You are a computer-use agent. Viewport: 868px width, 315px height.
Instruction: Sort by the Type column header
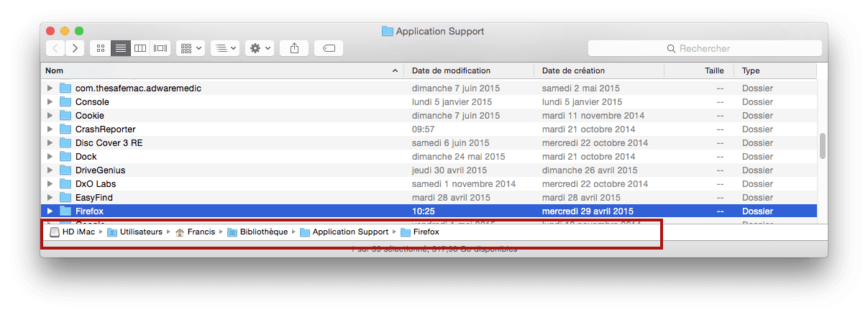click(x=775, y=70)
